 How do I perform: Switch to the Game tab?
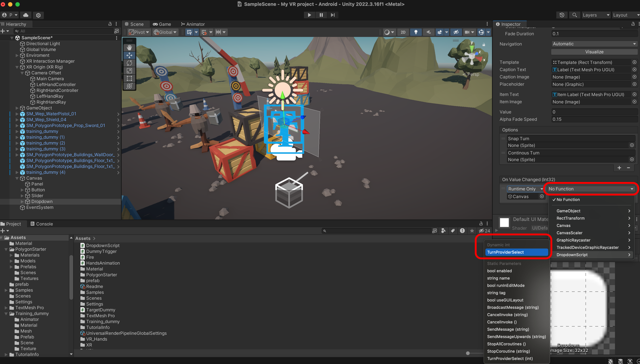pos(162,24)
